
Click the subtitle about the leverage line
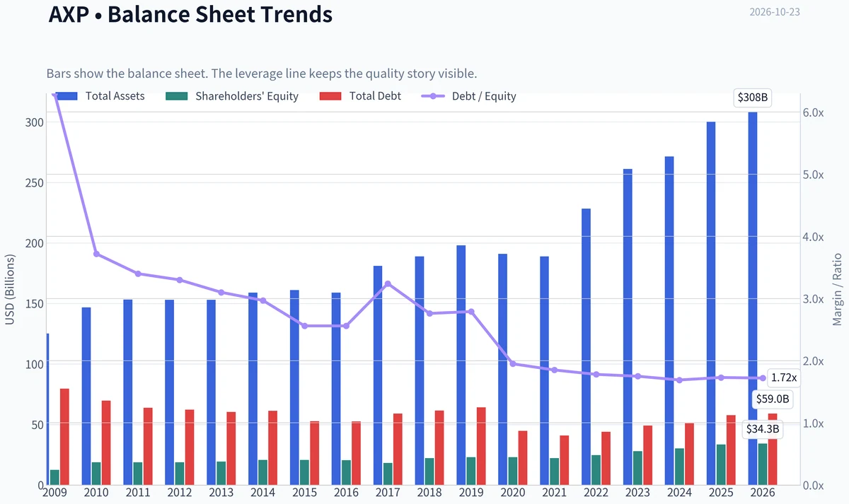click(x=262, y=74)
